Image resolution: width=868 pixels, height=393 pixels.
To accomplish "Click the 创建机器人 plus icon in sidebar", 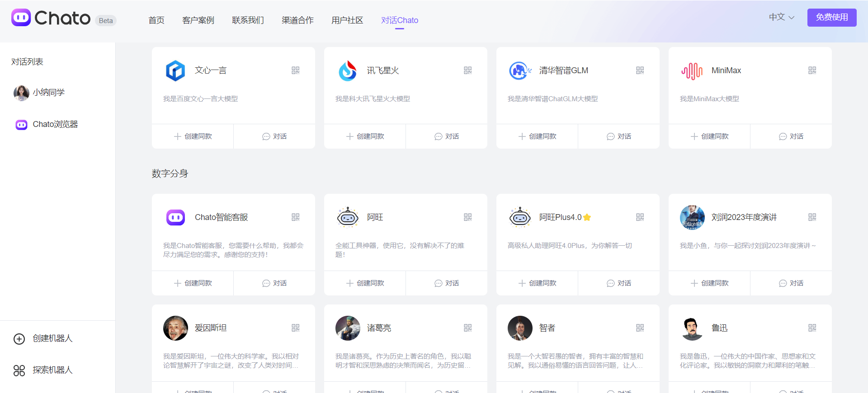I will pos(19,339).
